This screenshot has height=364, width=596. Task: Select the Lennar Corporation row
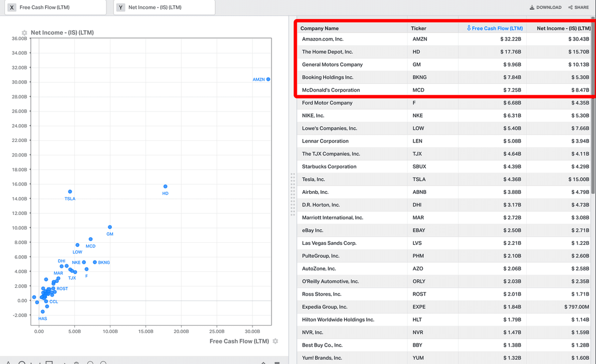point(444,141)
